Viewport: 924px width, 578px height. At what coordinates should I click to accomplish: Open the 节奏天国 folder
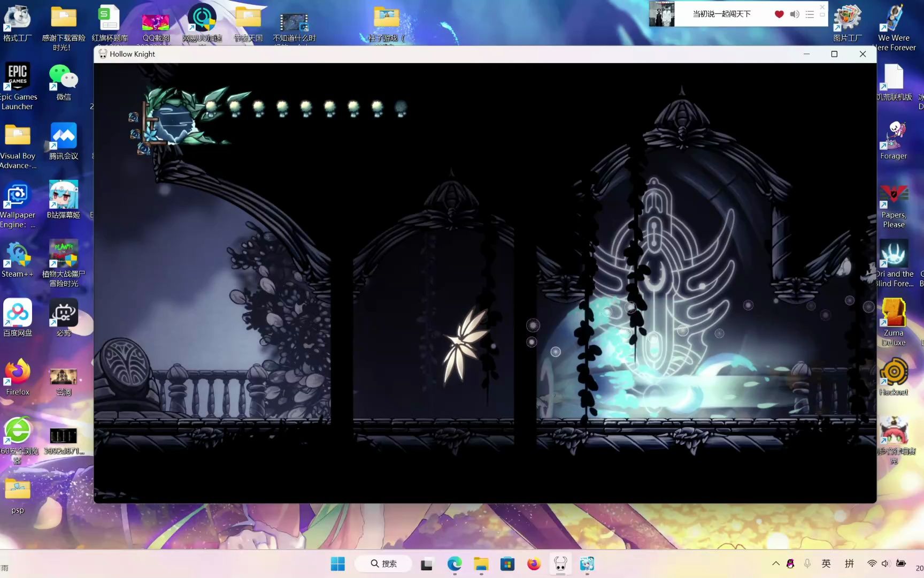(248, 24)
